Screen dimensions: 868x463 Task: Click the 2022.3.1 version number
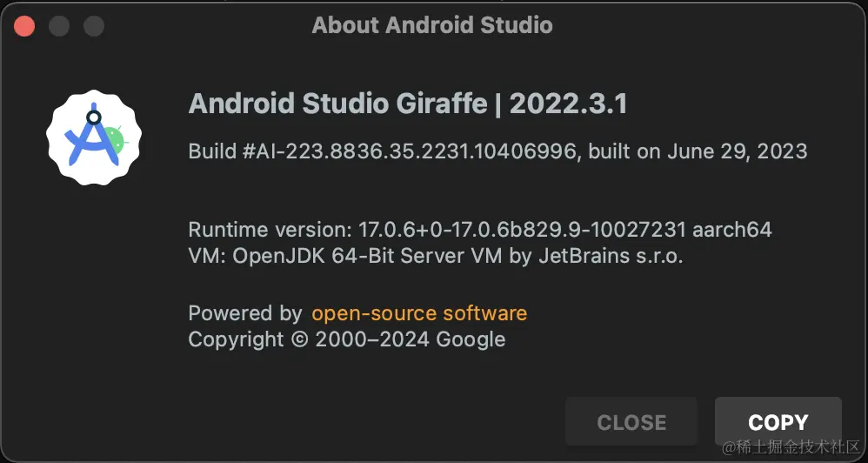click(568, 104)
